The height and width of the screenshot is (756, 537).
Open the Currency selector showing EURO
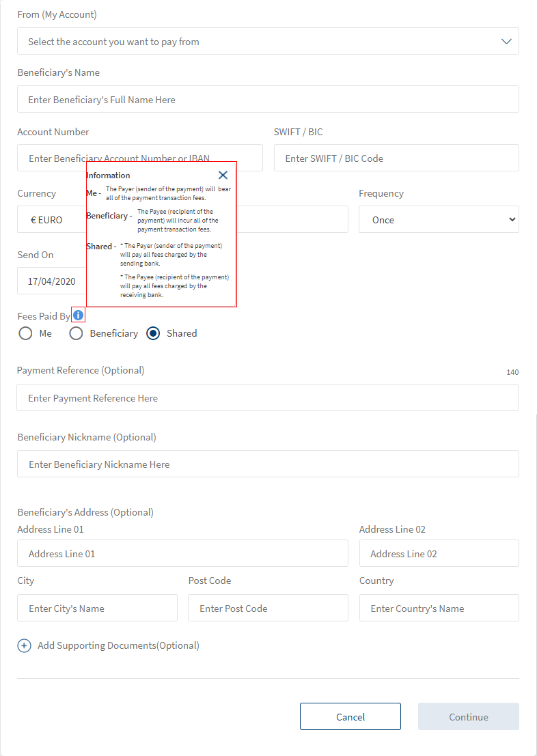pos(51,220)
